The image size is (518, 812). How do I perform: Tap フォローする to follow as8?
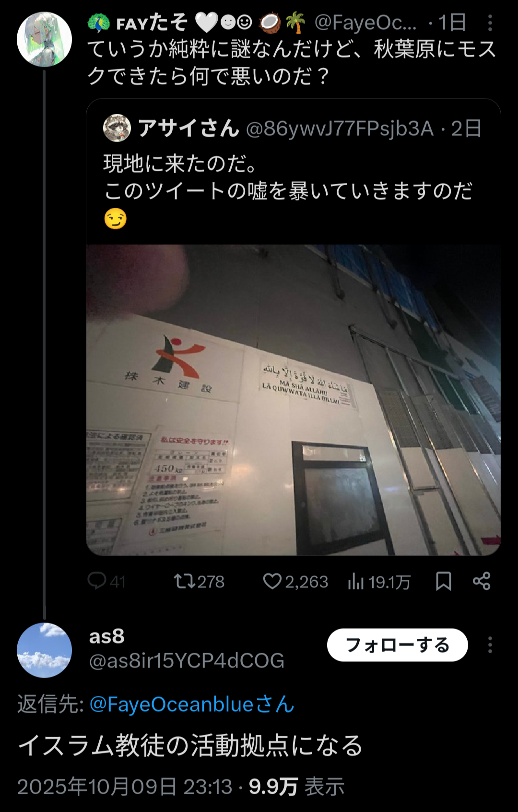pyautogui.click(x=397, y=645)
